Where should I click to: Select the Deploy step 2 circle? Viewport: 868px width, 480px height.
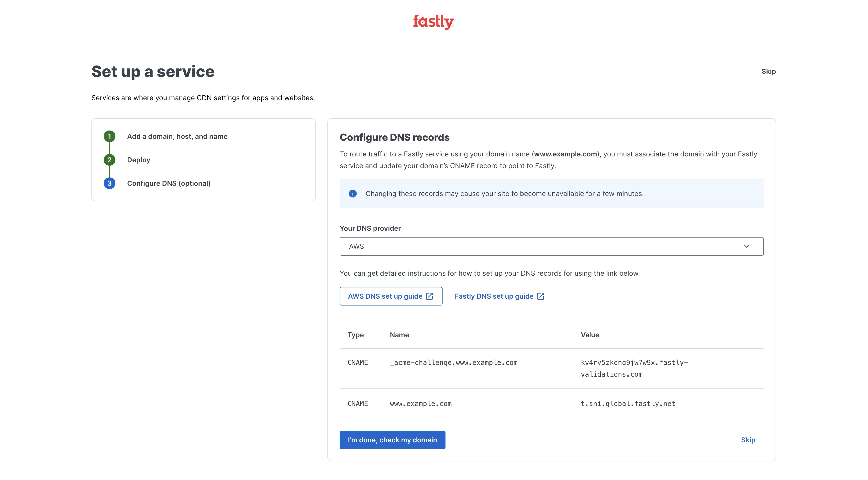(x=109, y=160)
